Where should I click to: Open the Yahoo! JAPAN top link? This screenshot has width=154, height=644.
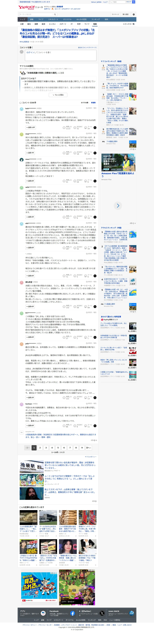(96, 2)
